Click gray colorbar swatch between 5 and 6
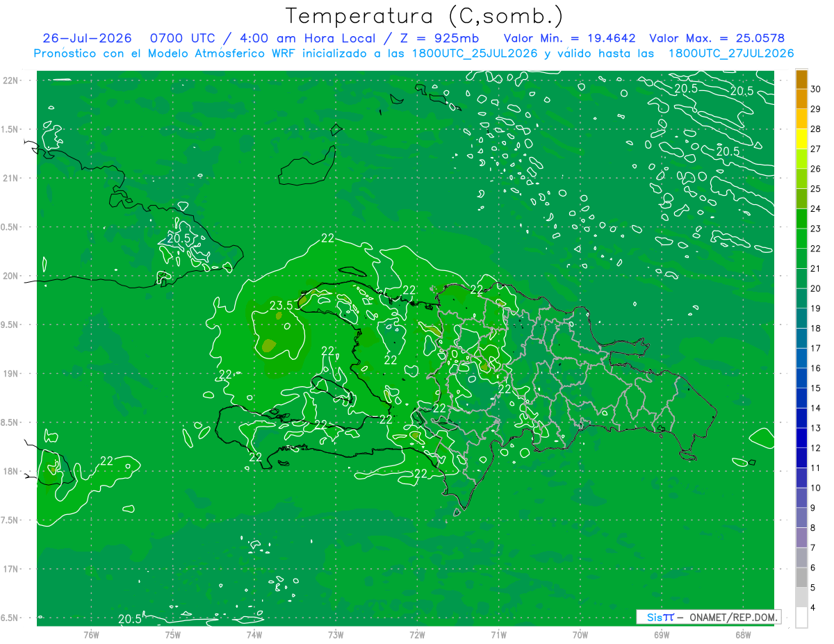834x644 pixels. pyautogui.click(x=801, y=577)
